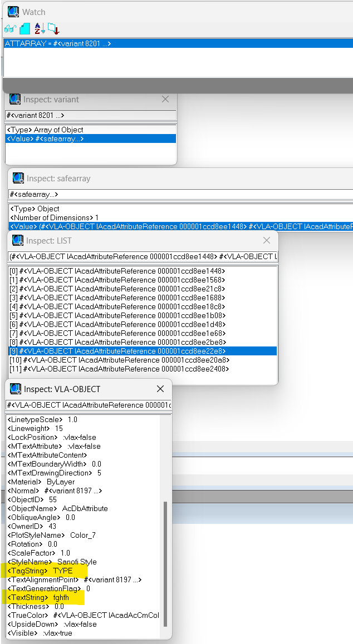Click the Watch window title icon
This screenshot has width=353, height=644.
[13, 12]
